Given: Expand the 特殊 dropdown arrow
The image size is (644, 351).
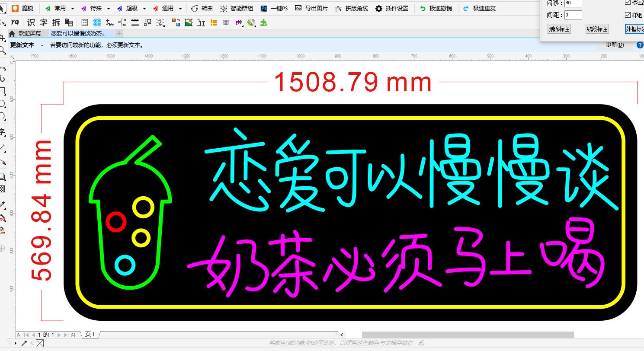Looking at the screenshot, I should coord(108,8).
